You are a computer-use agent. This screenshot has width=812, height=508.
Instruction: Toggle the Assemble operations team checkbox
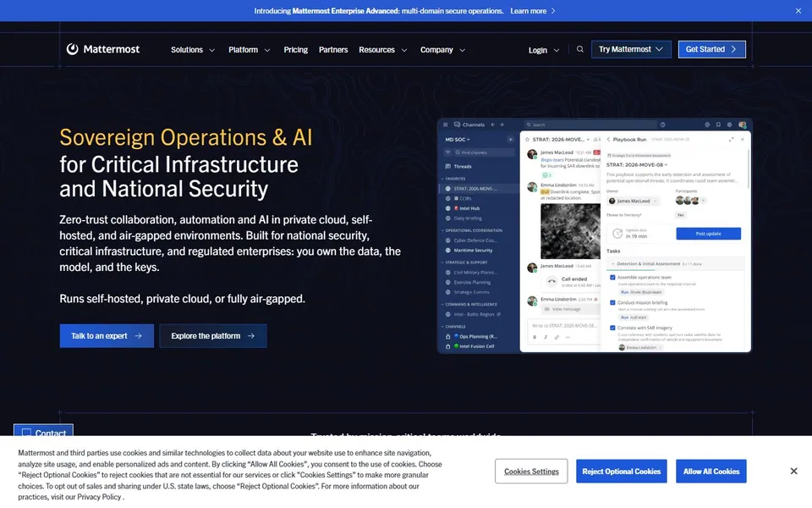612,278
